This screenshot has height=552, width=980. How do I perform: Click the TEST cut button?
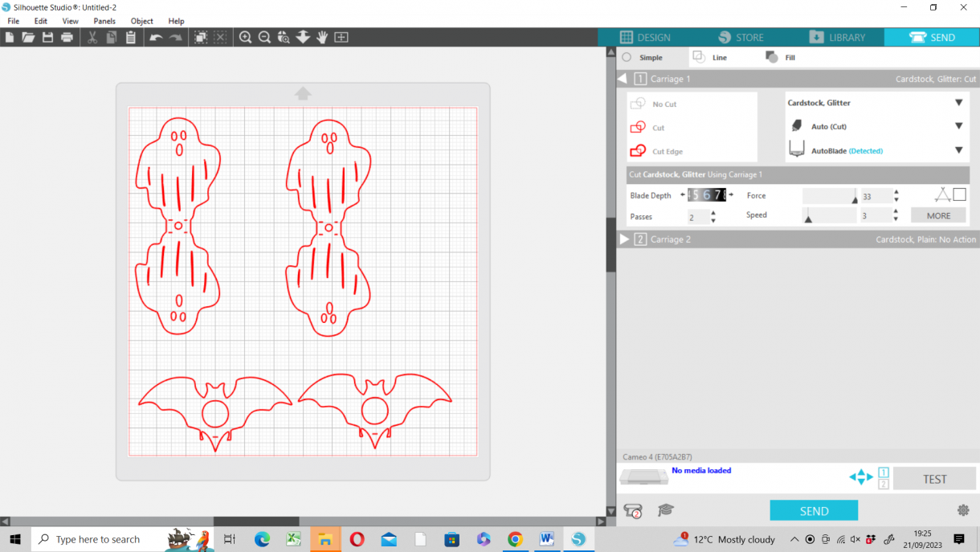coord(934,479)
